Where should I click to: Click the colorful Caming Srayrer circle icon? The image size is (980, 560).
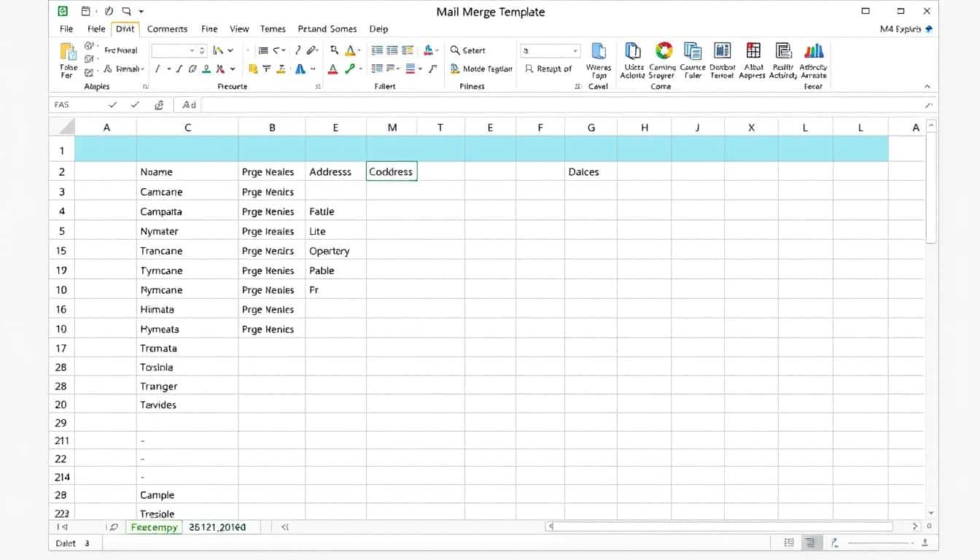[664, 50]
